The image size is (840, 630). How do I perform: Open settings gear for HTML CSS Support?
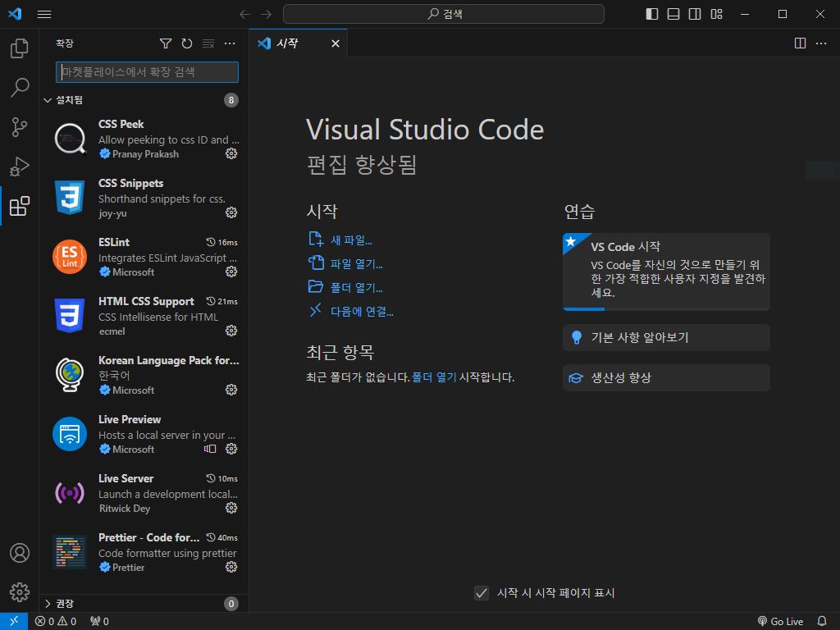tap(231, 331)
